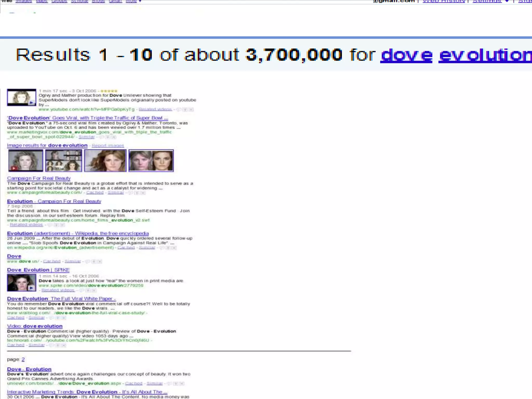Viewport: 532px width, 399px height.
Task: Click 'Report images' link
Action: pyautogui.click(x=108, y=145)
